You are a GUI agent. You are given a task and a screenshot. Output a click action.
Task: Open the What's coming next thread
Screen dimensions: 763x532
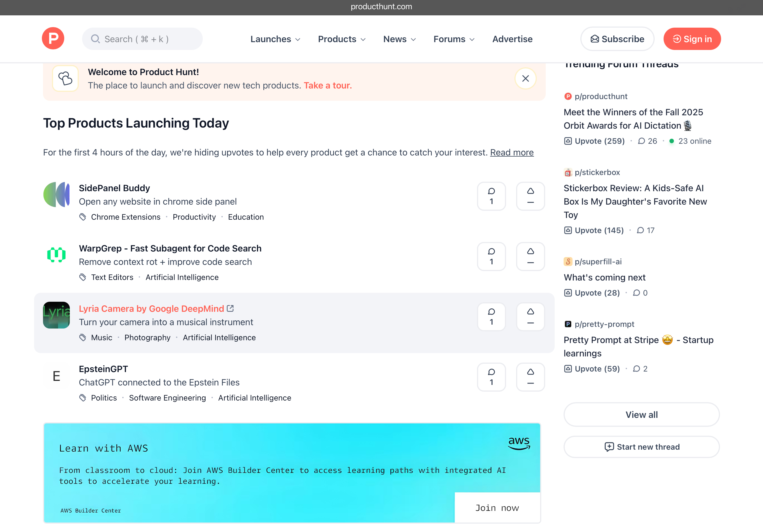(604, 277)
